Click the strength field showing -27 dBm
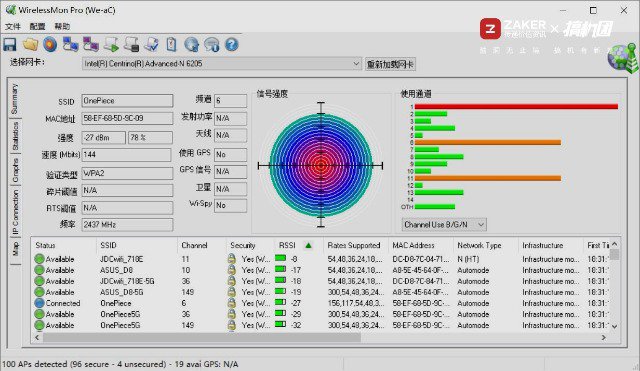The height and width of the screenshot is (371, 640). pos(104,138)
